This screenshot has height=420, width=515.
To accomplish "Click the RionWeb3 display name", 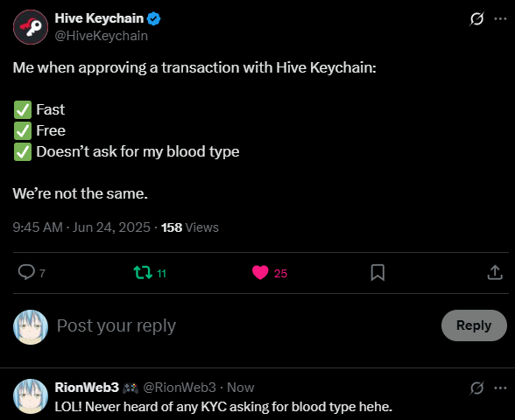I will pyautogui.click(x=87, y=388).
